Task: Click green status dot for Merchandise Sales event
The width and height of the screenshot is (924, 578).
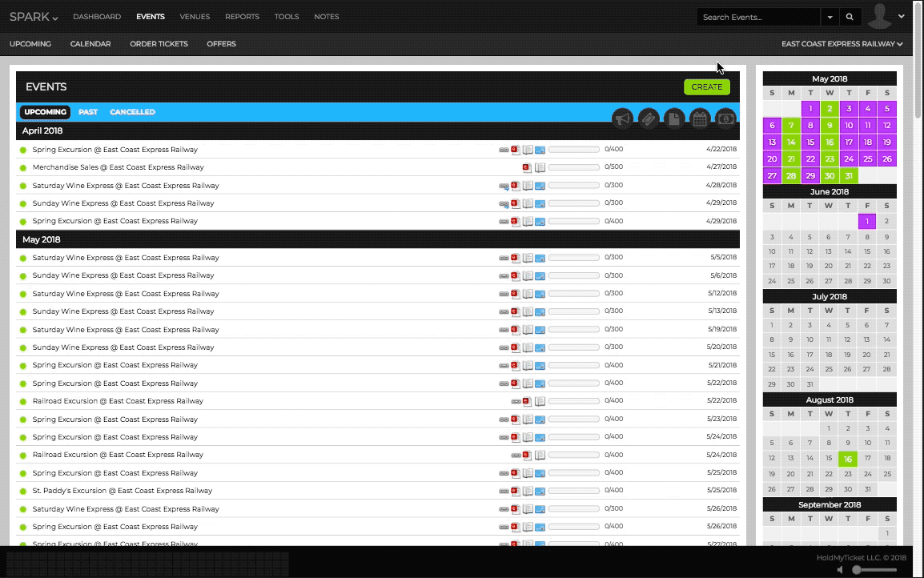Action: click(23, 168)
